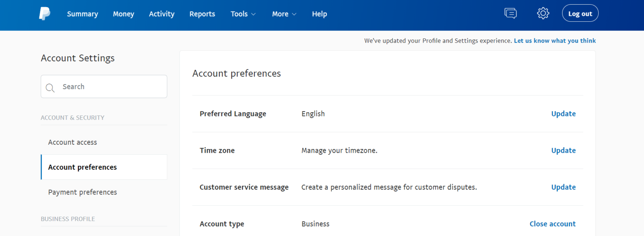The image size is (644, 236).
Task: Expand the More dropdown menu
Action: [284, 14]
